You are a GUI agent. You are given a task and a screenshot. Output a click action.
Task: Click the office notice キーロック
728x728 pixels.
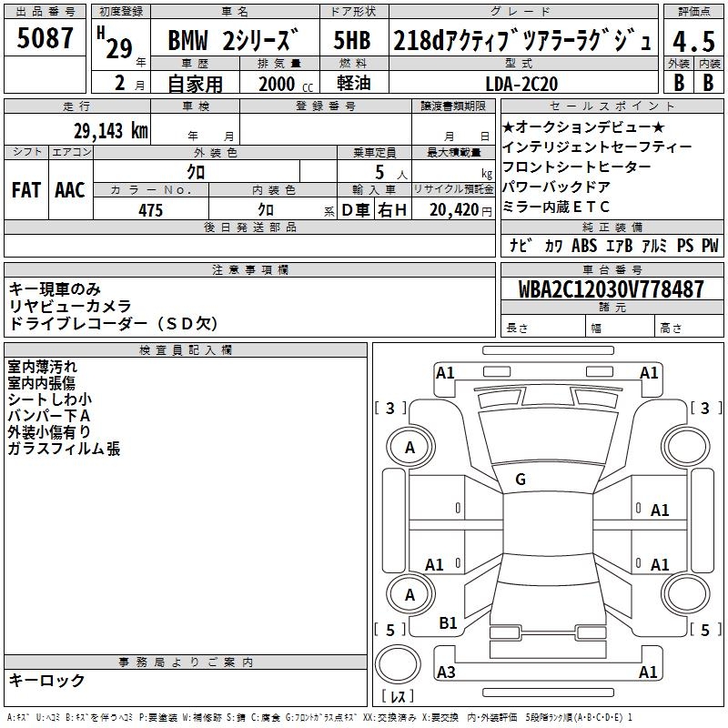46,680
